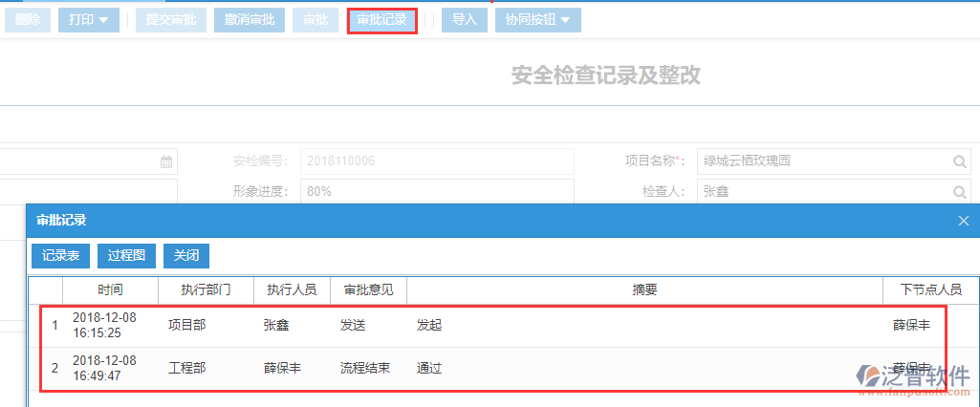Click the 审批记录 toolbar button
This screenshot has height=407, width=980.
[381, 19]
